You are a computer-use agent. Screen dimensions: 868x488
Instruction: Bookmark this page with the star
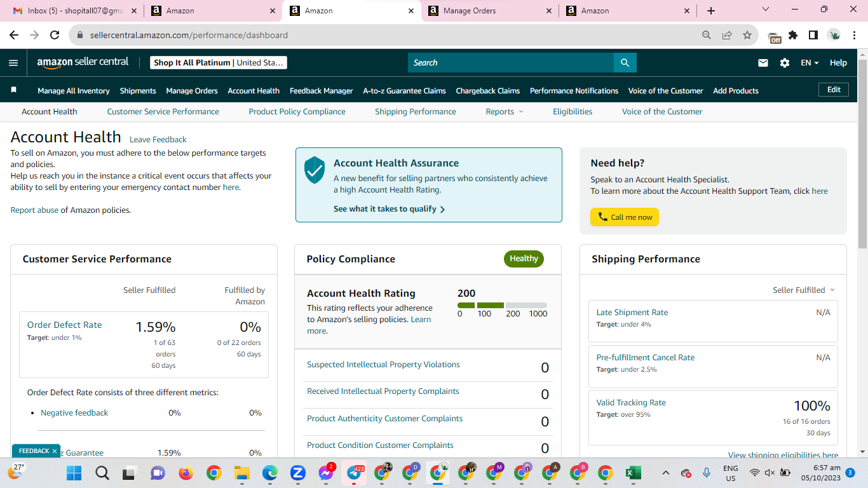click(747, 36)
